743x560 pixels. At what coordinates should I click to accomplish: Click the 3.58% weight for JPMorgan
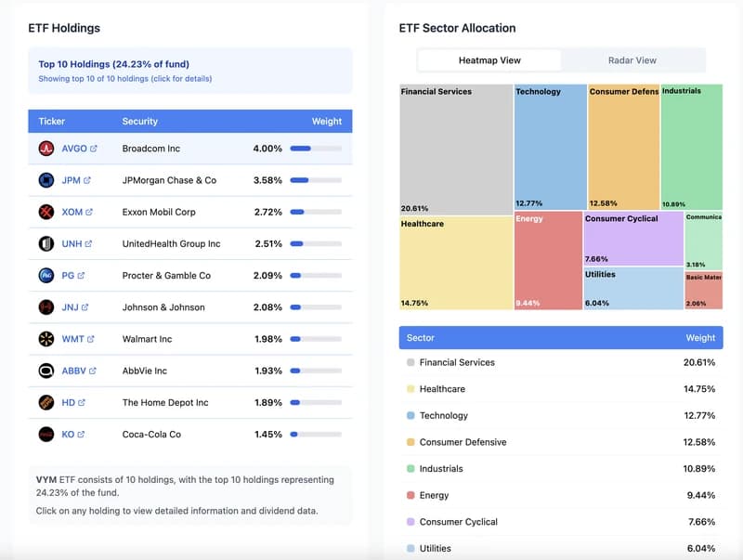(267, 180)
